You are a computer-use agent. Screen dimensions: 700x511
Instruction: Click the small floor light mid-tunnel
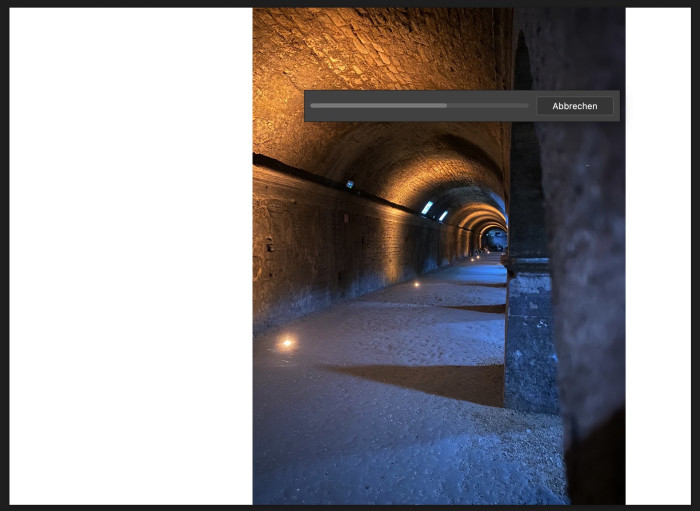416,284
